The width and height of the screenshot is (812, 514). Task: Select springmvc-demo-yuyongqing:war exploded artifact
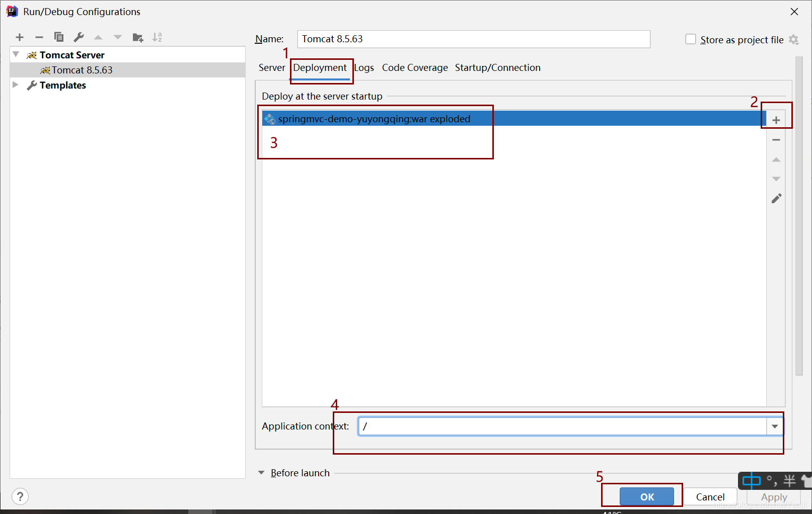coord(514,119)
